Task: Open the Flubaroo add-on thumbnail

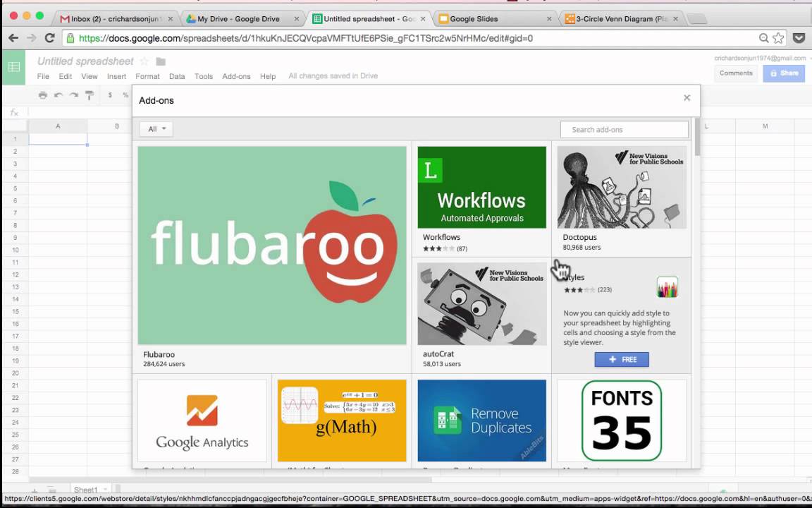Action: pyautogui.click(x=272, y=246)
